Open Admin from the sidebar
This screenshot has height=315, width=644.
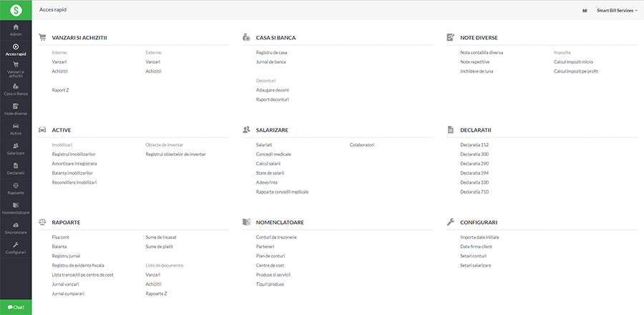coord(16,30)
